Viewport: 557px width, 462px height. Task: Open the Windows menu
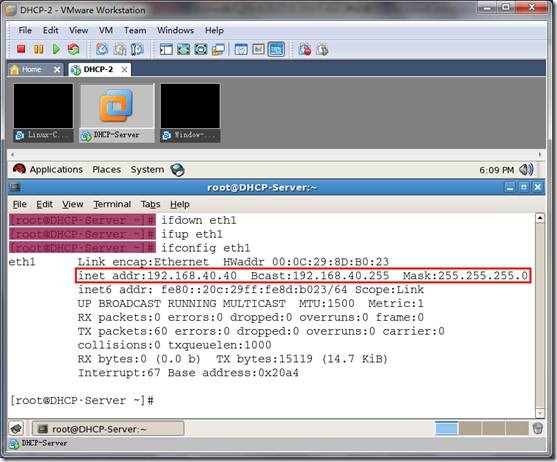pos(175,31)
